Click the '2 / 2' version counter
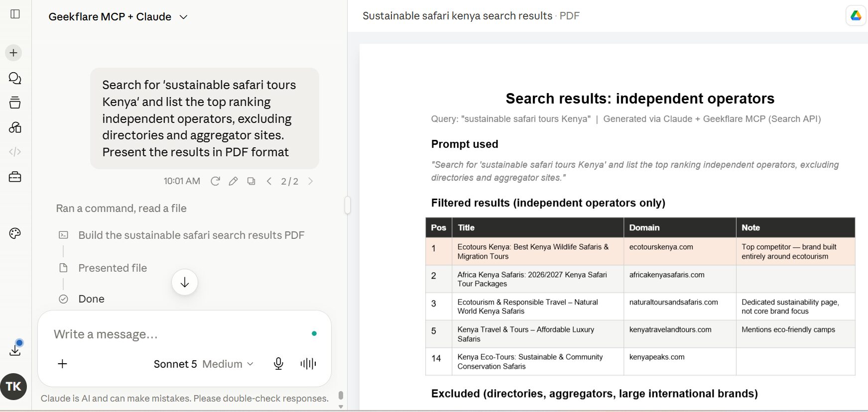This screenshot has width=868, height=412. click(289, 181)
